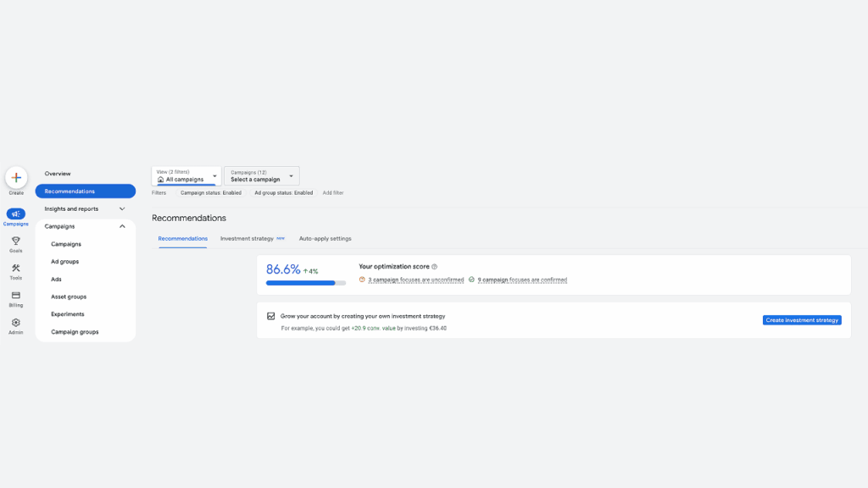Click the optimization score help icon

[x=435, y=267]
